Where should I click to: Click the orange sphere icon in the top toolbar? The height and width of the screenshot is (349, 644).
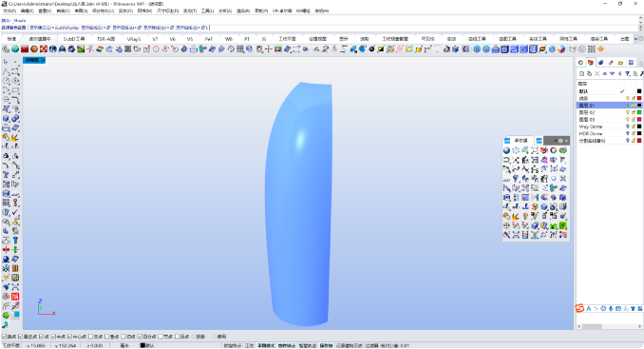pyautogui.click(x=34, y=48)
